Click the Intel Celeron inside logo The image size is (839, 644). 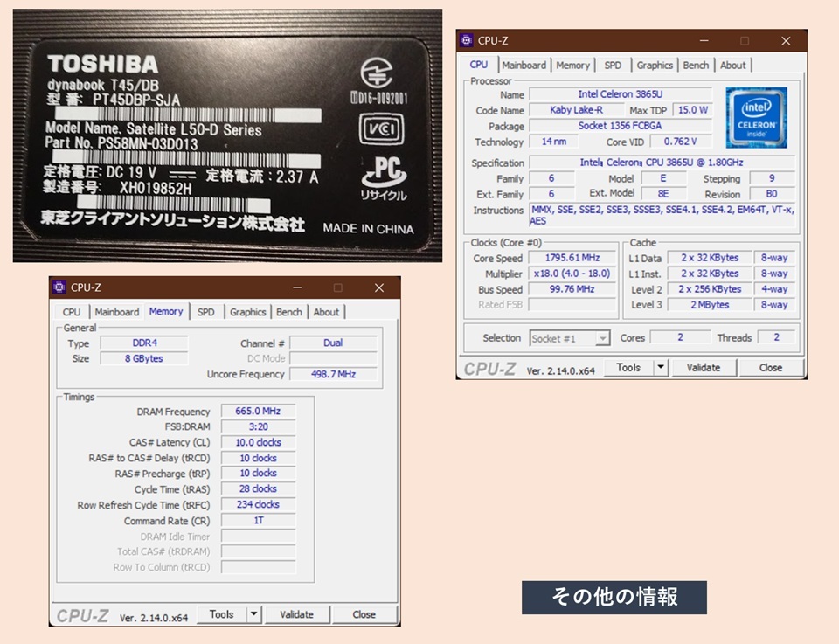756,118
